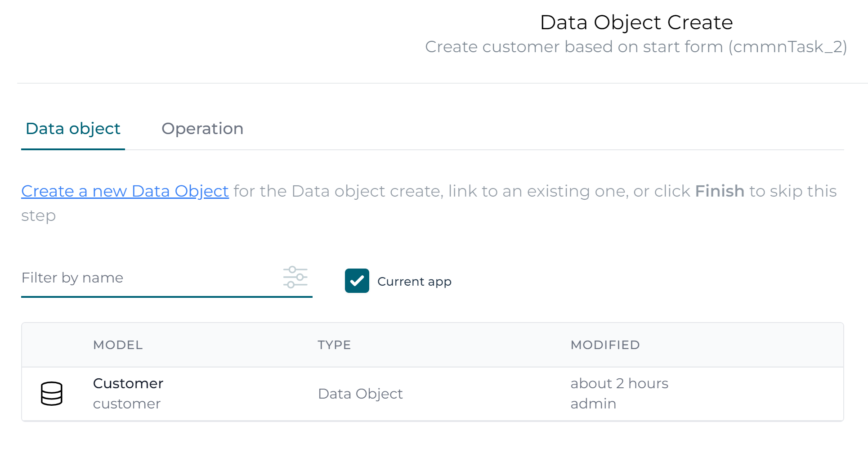
Task: Select the customer subtitle text
Action: click(126, 404)
